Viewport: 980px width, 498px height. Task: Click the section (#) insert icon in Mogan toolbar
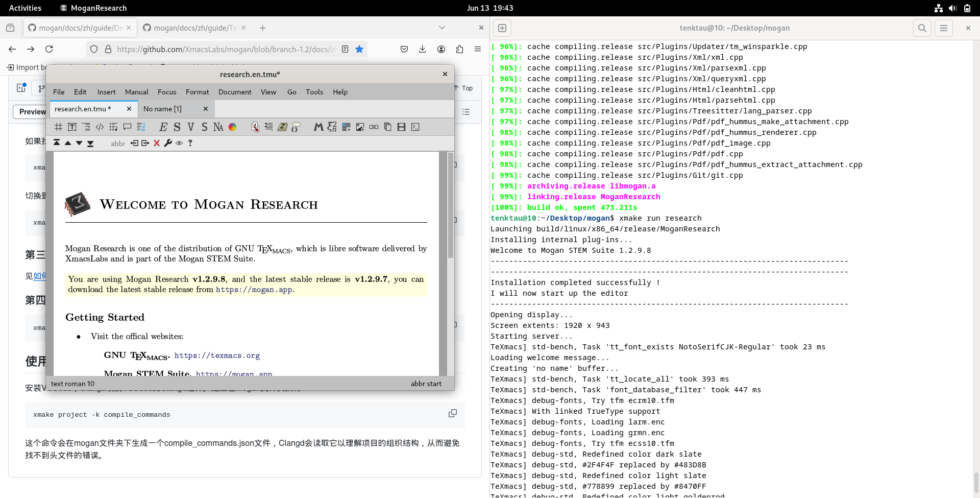click(x=58, y=127)
